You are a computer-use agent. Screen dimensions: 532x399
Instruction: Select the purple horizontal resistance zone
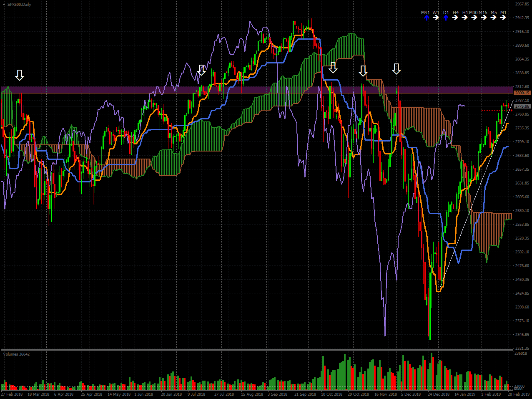point(257,90)
